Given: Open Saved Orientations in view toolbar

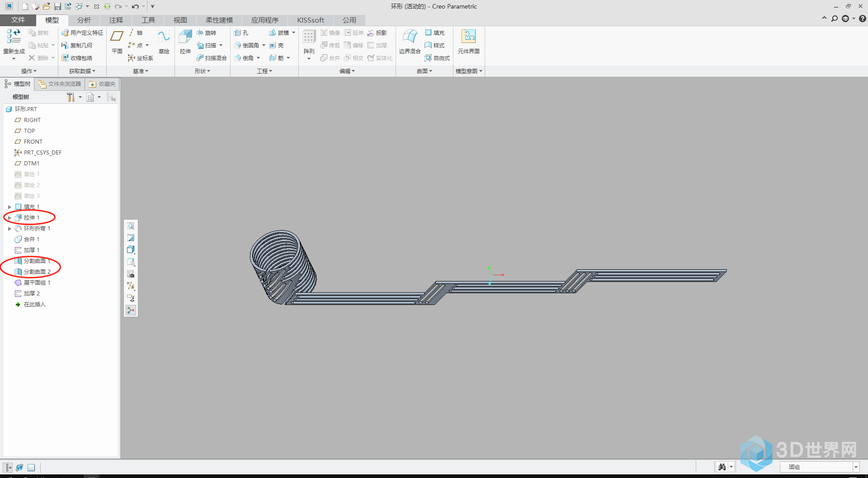Looking at the screenshot, I should 131,262.
